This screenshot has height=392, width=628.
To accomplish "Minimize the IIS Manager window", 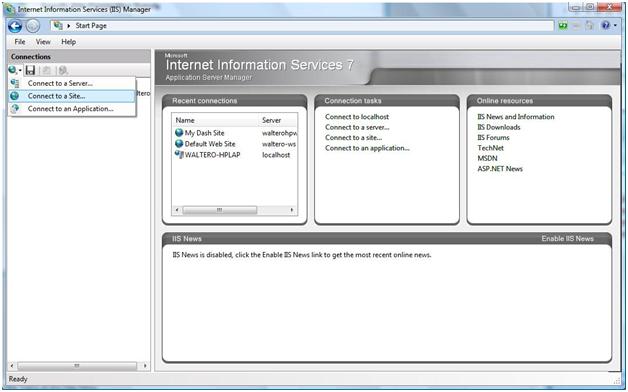I will click(x=575, y=7).
